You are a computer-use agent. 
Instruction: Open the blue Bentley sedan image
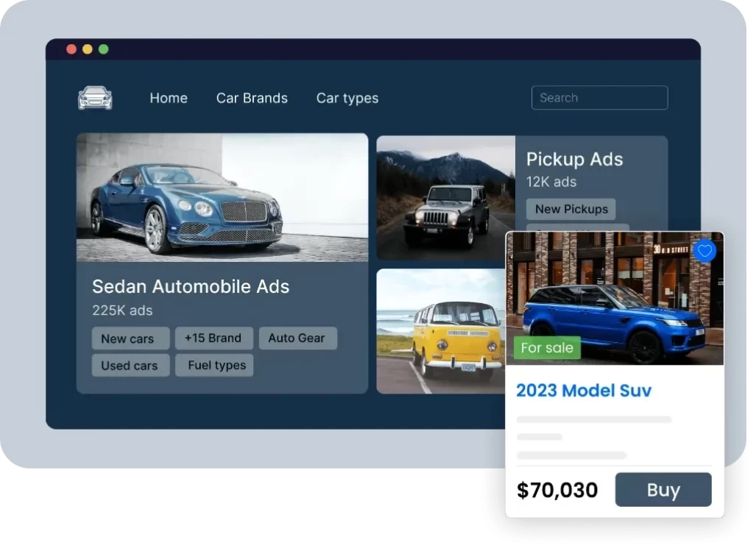coord(222,197)
